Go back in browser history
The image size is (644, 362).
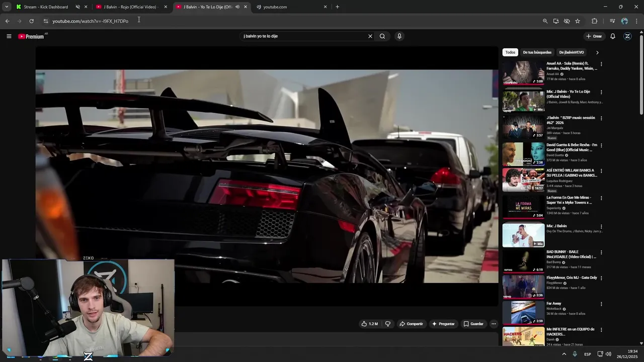(7, 21)
